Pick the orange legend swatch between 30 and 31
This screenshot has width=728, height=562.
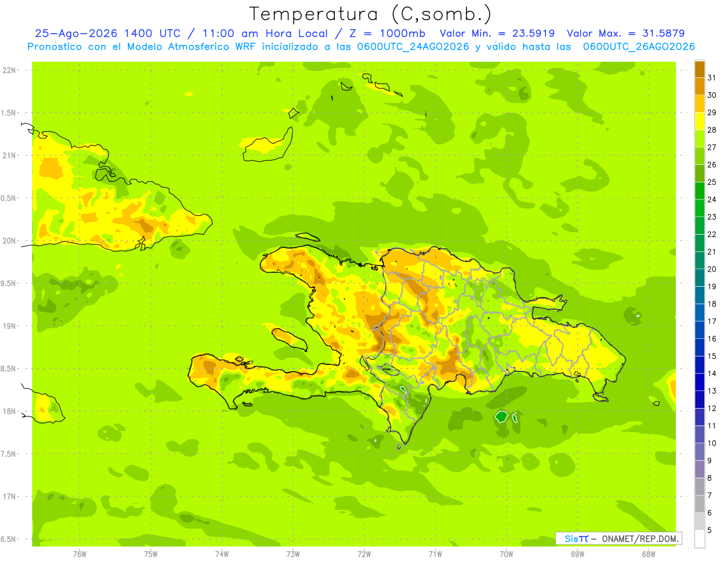pos(699,86)
